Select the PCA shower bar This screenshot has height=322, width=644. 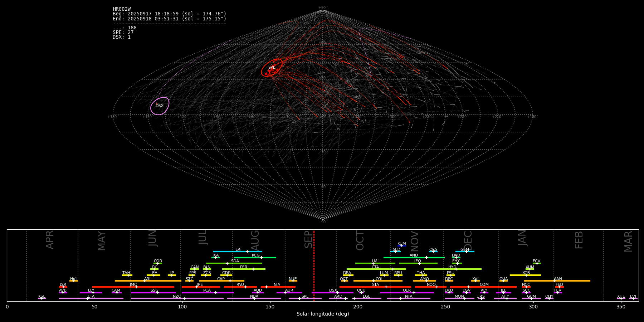pyautogui.click(x=208, y=293)
